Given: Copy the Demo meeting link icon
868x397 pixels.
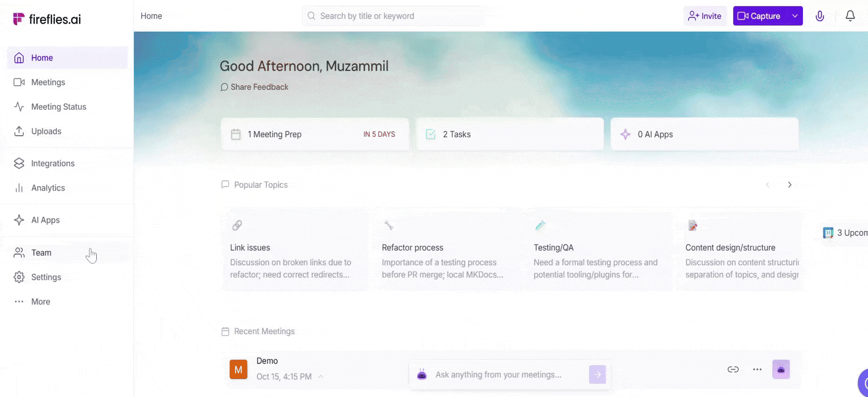Looking at the screenshot, I should tap(733, 370).
